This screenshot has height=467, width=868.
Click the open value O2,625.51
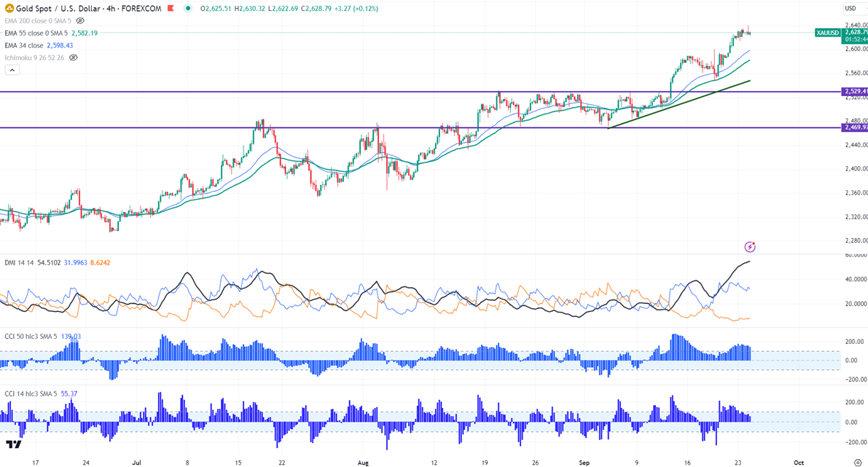(x=216, y=9)
